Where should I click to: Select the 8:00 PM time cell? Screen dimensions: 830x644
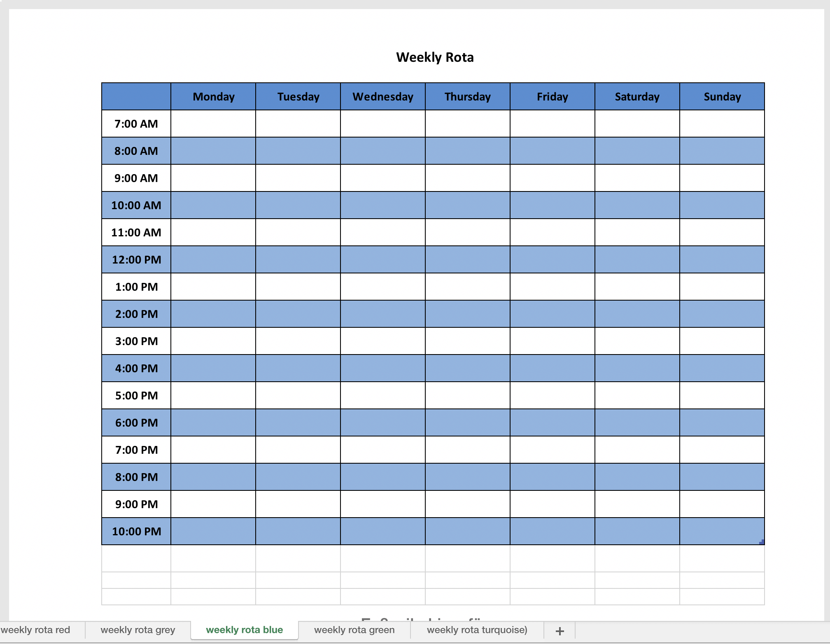[136, 477]
